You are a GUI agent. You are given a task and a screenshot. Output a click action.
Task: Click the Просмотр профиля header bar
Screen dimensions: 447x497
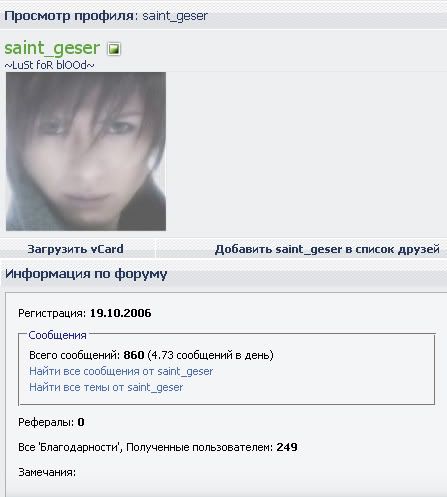click(223, 16)
